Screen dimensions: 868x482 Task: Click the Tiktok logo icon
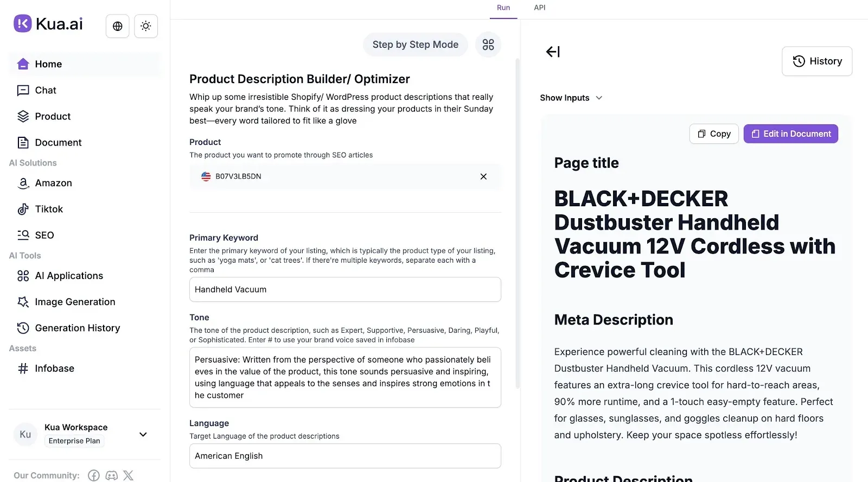coord(23,209)
